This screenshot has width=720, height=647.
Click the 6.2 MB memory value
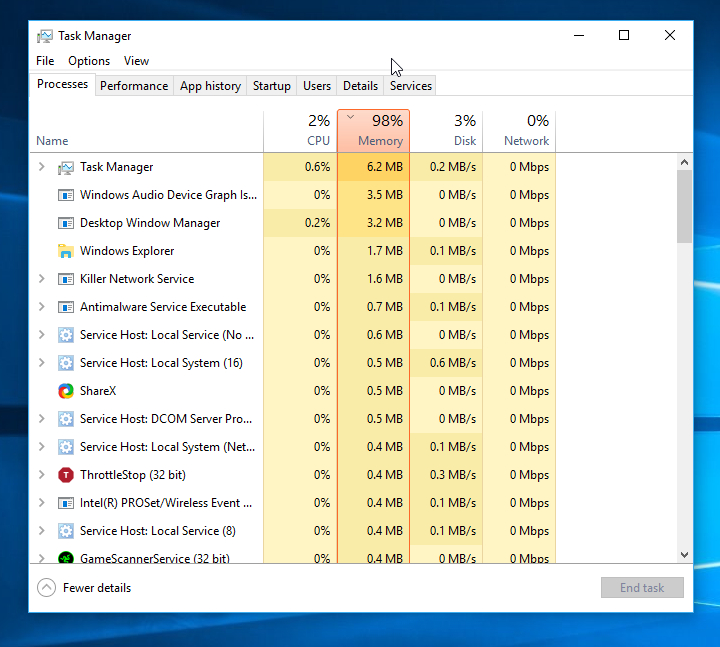385,167
